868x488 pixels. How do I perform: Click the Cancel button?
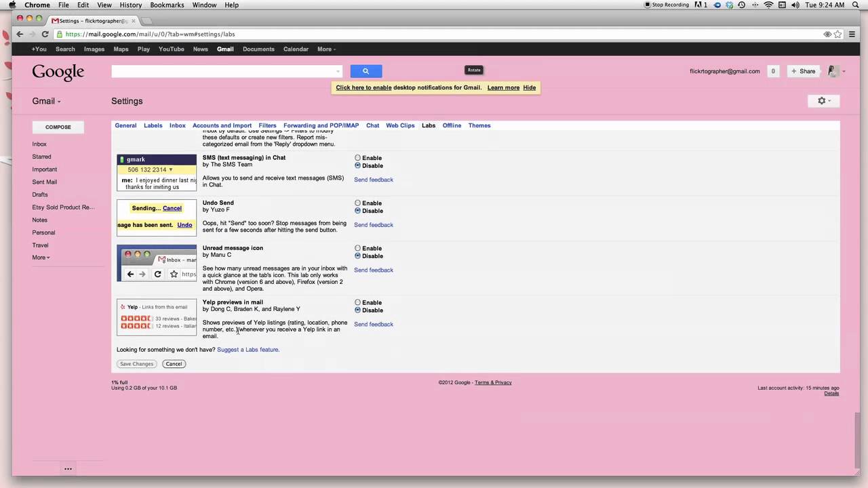click(174, 364)
